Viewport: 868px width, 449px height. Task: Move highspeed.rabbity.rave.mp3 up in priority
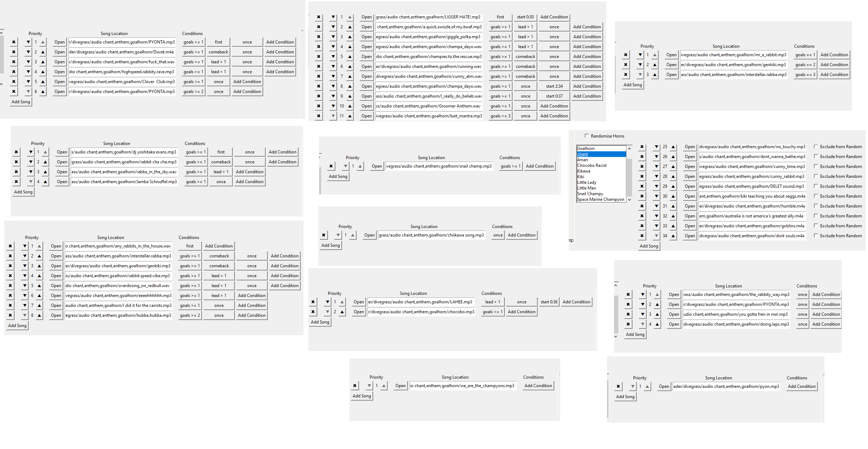[x=43, y=72]
